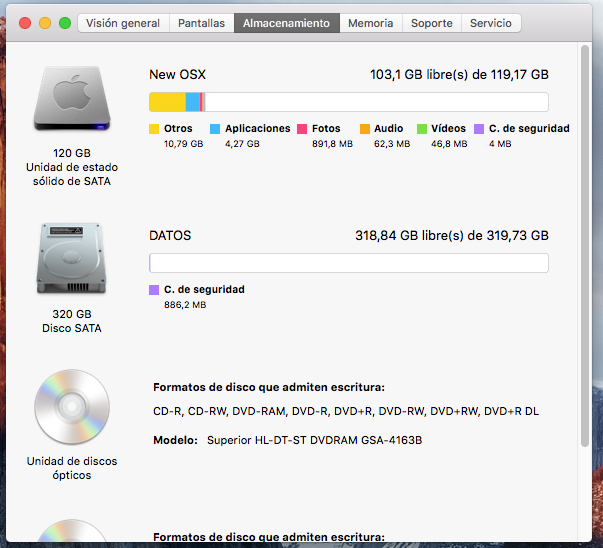Click the Aplicaciones label

pos(258,128)
